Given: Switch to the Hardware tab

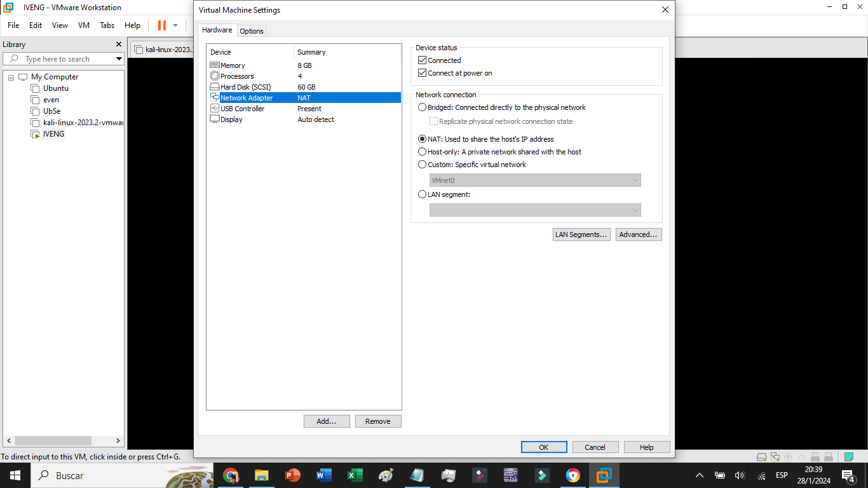Looking at the screenshot, I should click(217, 30).
